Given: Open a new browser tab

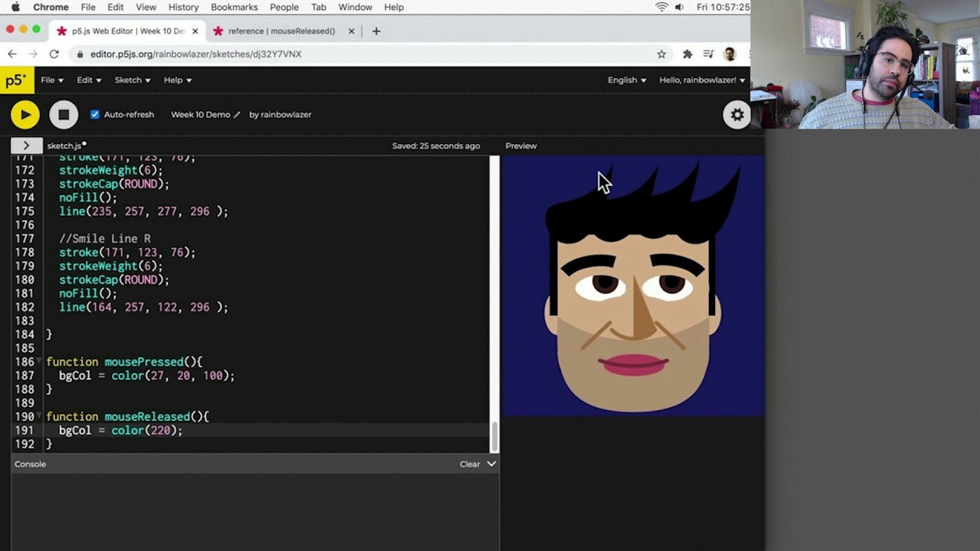Looking at the screenshot, I should tap(376, 31).
